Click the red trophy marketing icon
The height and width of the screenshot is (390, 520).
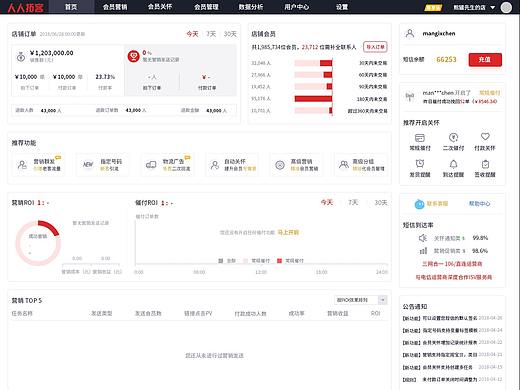pyautogui.click(x=133, y=56)
